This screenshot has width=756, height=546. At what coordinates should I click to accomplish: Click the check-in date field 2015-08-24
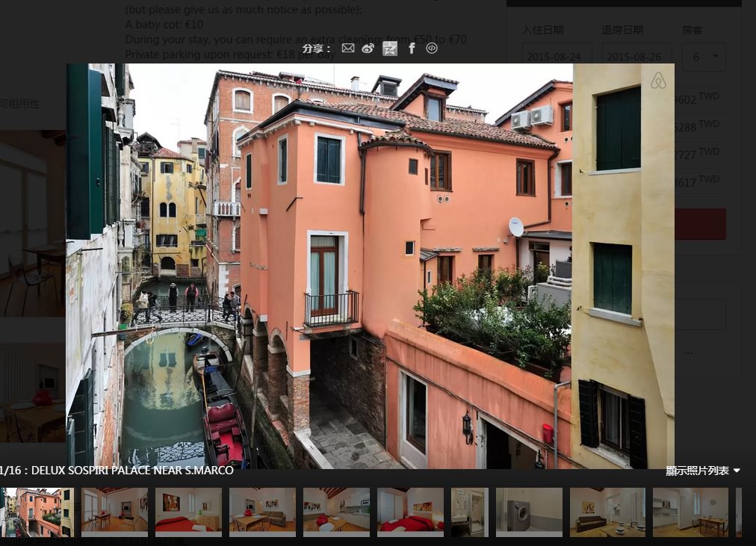[557, 57]
